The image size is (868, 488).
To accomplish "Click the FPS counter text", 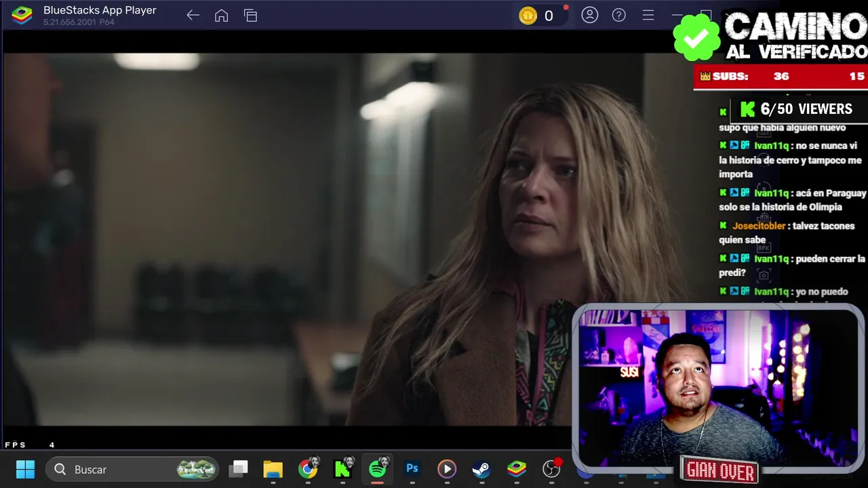I will tap(30, 445).
